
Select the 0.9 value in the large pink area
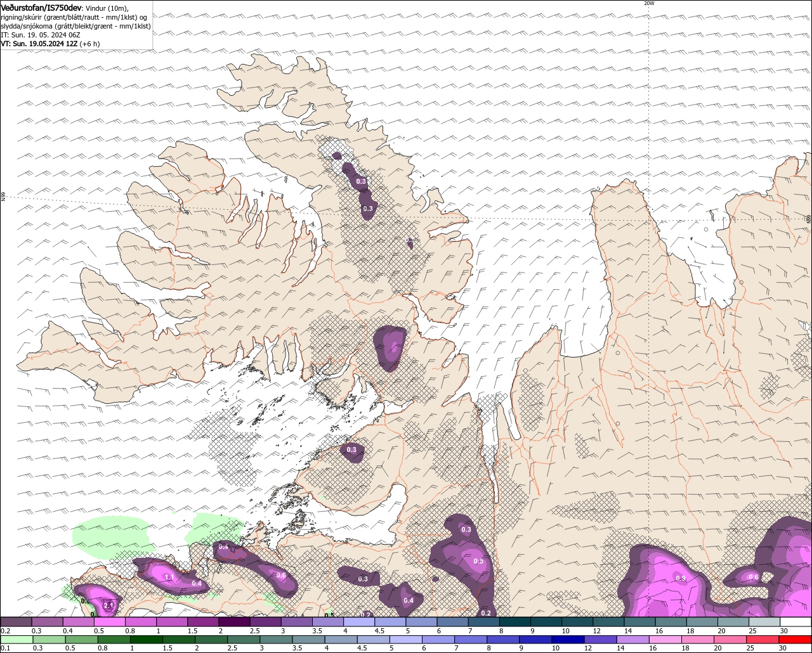pos(680,578)
